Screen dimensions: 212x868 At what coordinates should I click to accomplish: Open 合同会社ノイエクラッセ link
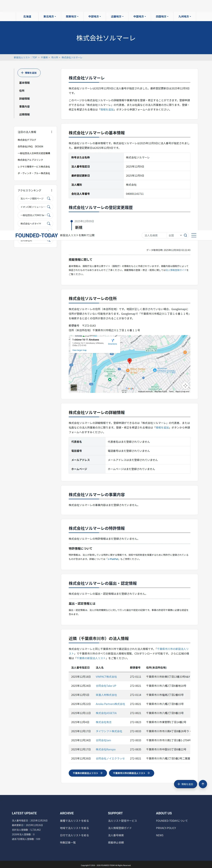pyautogui.click(x=110, y=758)
